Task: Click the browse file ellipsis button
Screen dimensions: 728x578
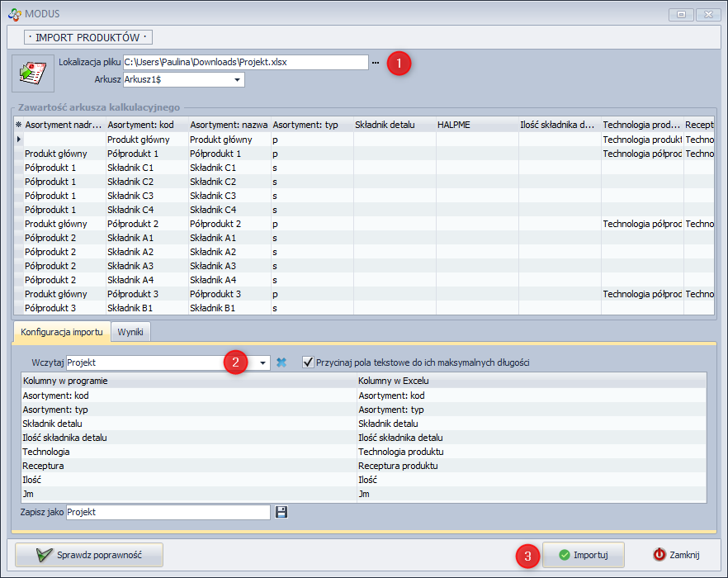Action: click(375, 63)
